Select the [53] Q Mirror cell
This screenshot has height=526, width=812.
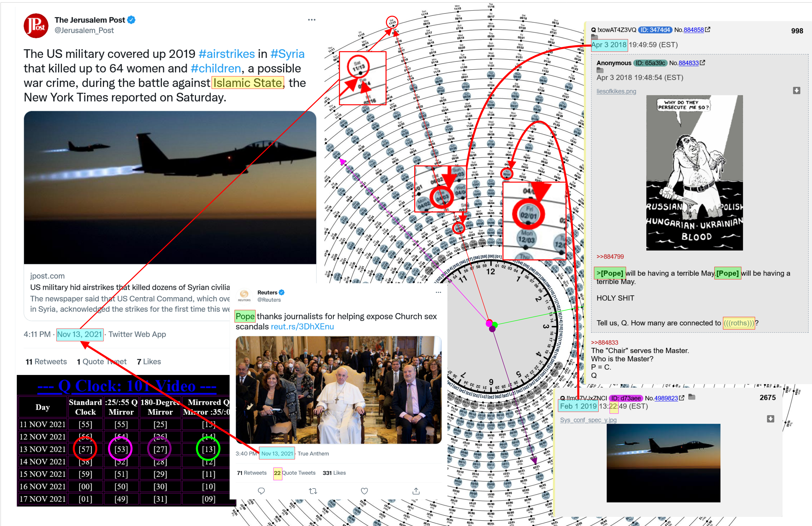(x=121, y=449)
